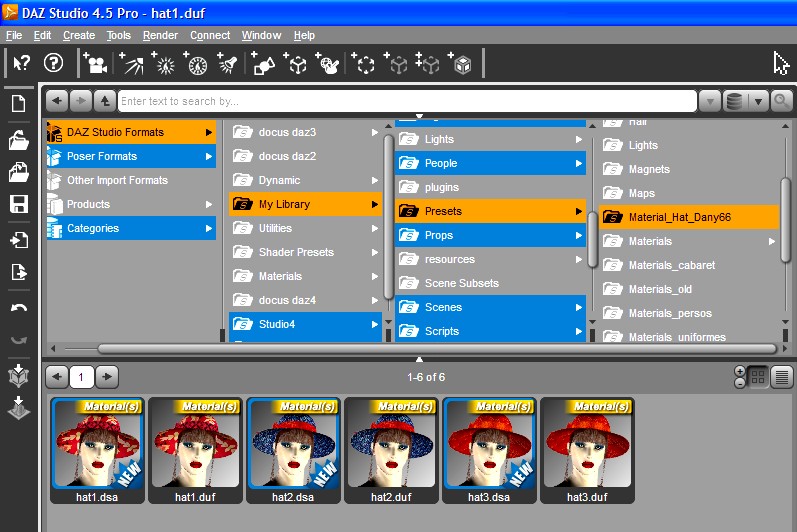The width and height of the screenshot is (797, 532).
Task: Go to previous page of results
Action: 57,377
